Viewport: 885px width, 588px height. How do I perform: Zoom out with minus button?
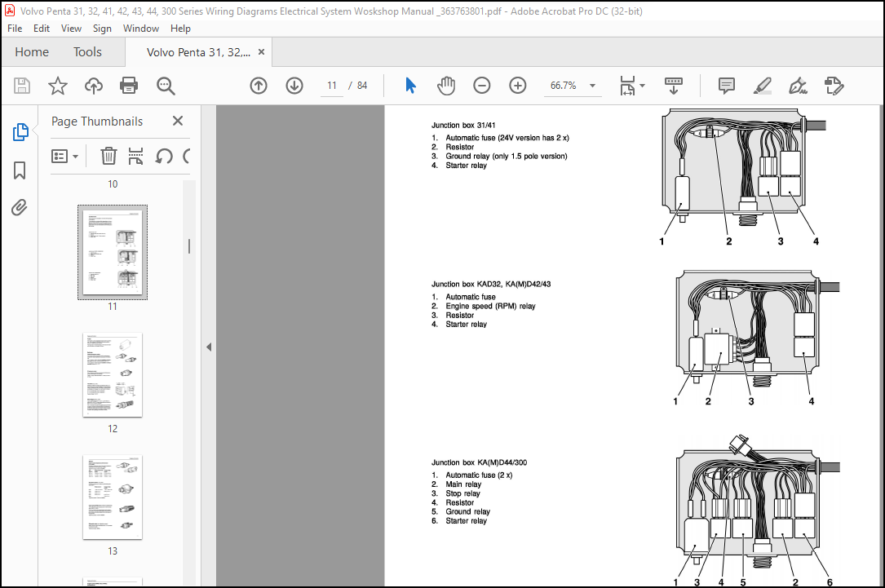pos(481,86)
